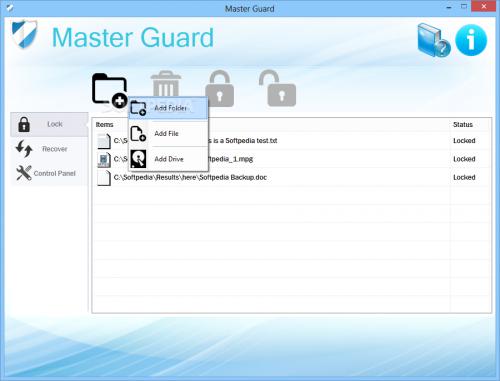500x381 pixels.
Task: Click the padlock icon beside Lock
Action: click(x=24, y=125)
